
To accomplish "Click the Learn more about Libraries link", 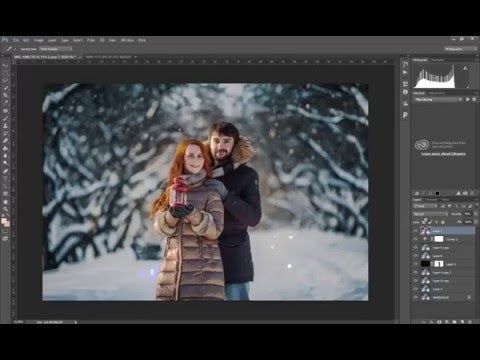I will point(443,154).
